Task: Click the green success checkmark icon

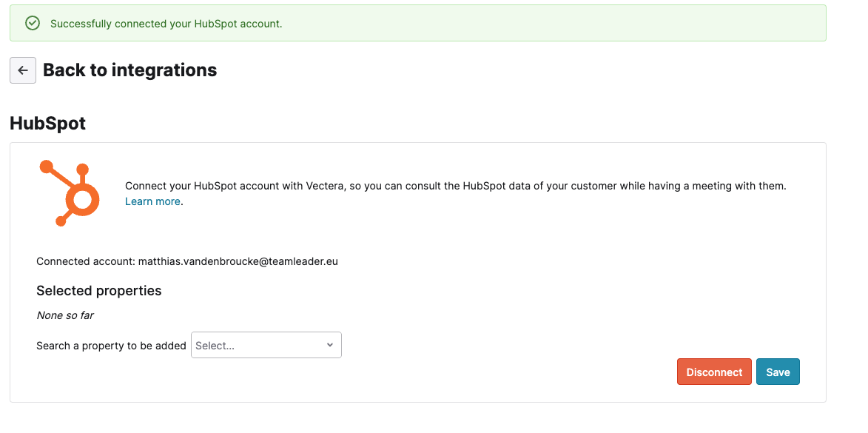Action: click(33, 23)
